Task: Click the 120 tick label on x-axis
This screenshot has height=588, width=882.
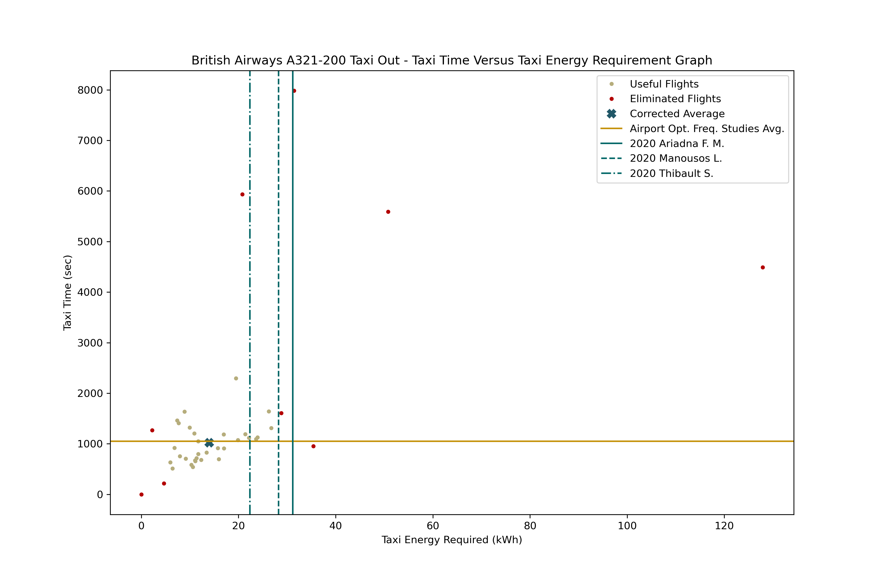Action: point(724,526)
